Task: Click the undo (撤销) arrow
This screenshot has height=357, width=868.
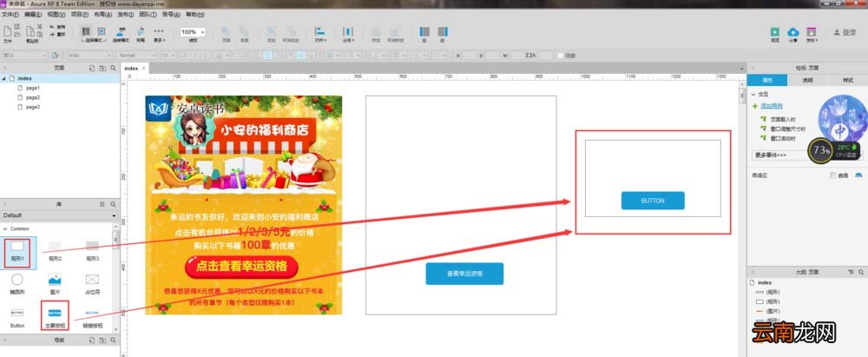Action: tap(53, 27)
